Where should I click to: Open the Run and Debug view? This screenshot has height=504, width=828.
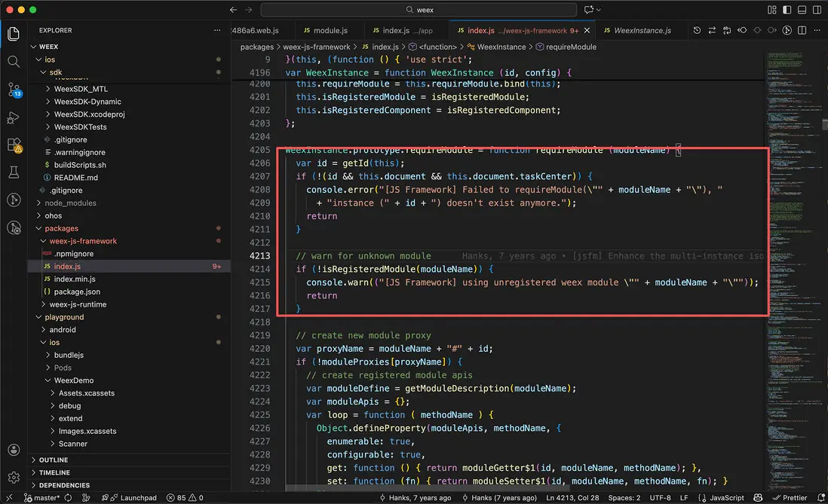14,118
